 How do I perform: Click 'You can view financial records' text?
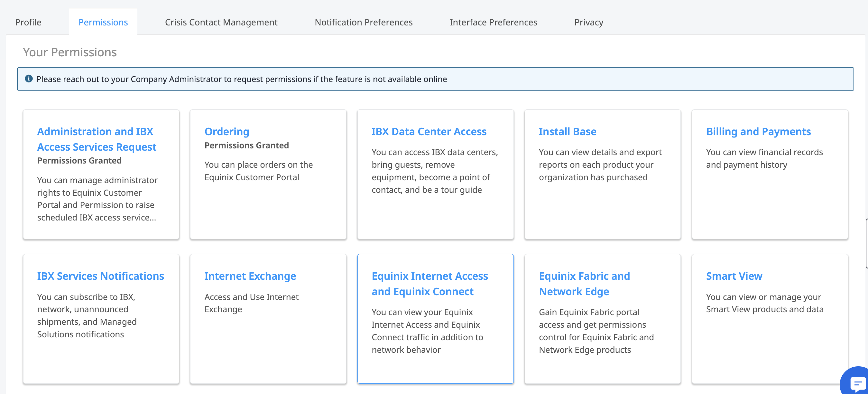764,158
